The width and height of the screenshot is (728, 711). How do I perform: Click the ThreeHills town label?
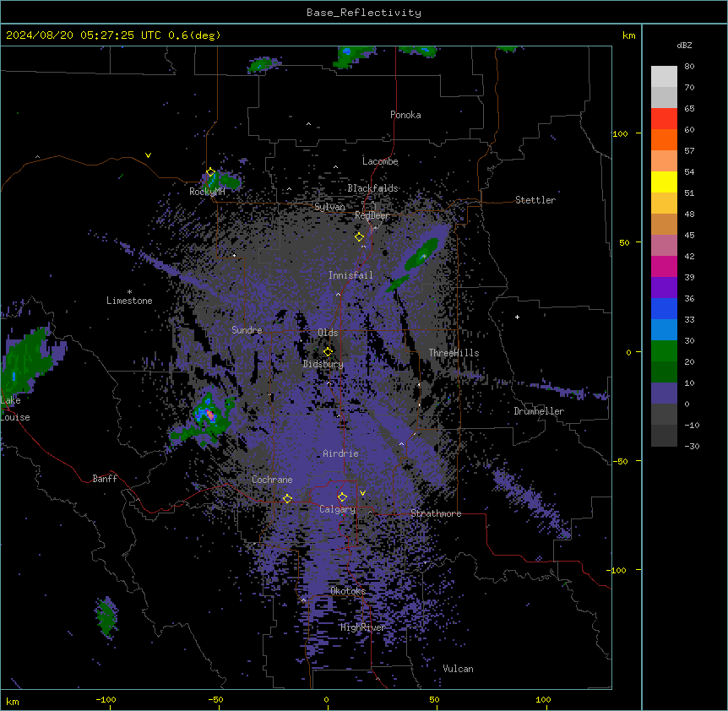[454, 353]
